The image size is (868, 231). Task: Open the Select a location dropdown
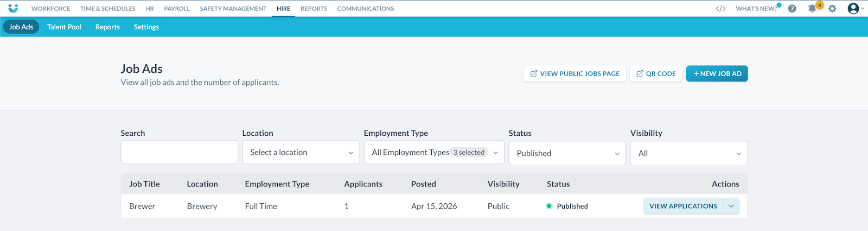(x=301, y=152)
